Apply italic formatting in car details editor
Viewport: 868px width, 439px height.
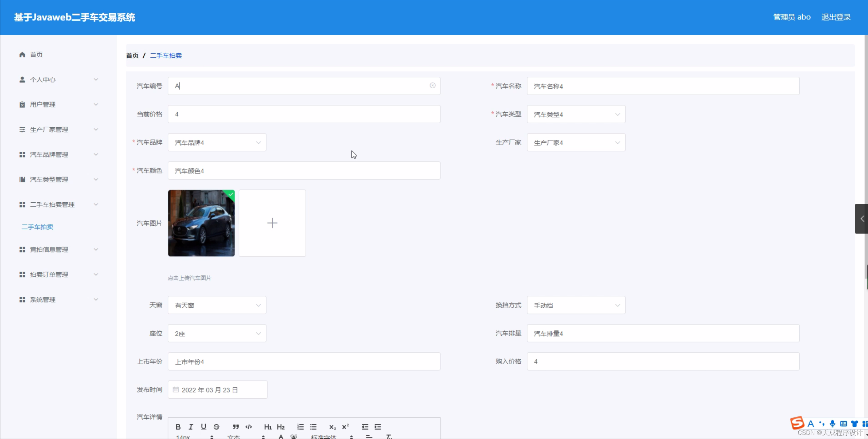pyautogui.click(x=191, y=427)
